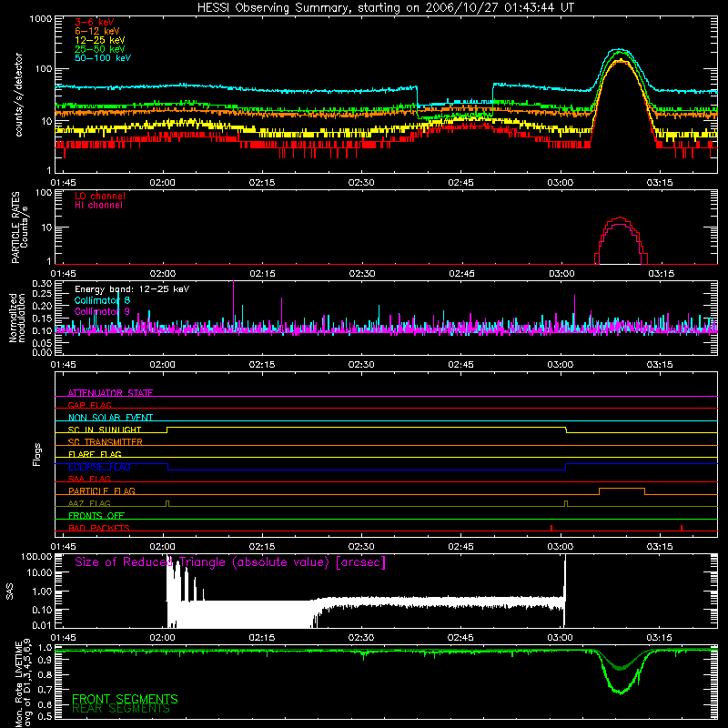Click the 'counts/s/detector' axis label
728x728 pixels.
pyautogui.click(x=18, y=95)
